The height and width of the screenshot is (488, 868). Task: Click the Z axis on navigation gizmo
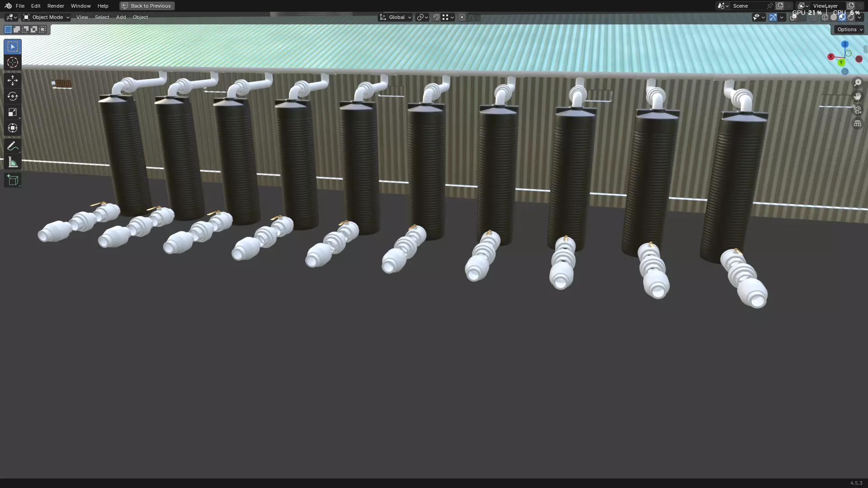click(x=844, y=44)
